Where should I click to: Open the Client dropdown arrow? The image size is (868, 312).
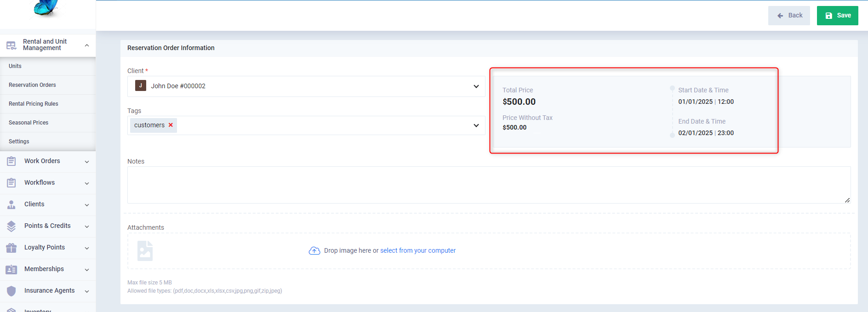click(x=476, y=86)
